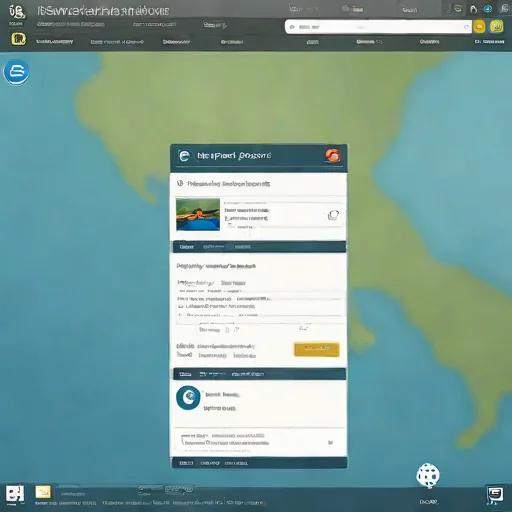This screenshot has width=512, height=512.
Task: Click the blue circular S icon on map
Action: pyautogui.click(x=16, y=72)
